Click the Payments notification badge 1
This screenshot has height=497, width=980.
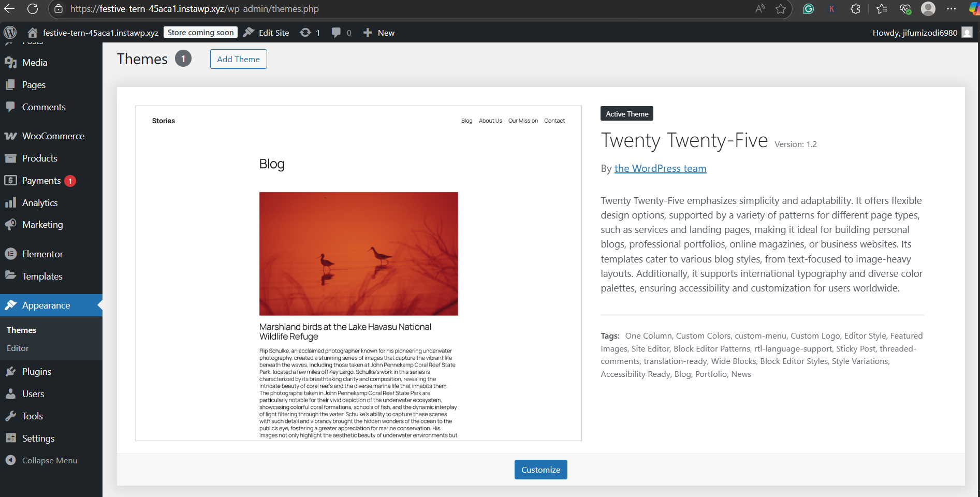tap(70, 181)
